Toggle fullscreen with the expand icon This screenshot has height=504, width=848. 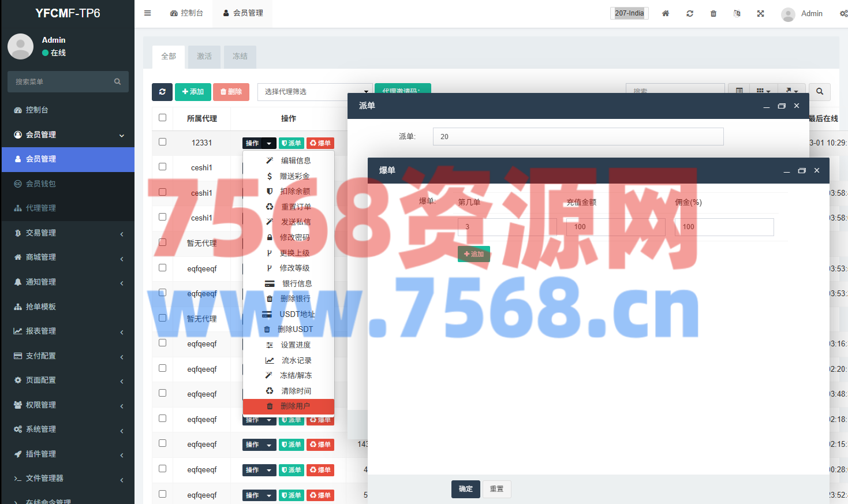[x=761, y=13]
